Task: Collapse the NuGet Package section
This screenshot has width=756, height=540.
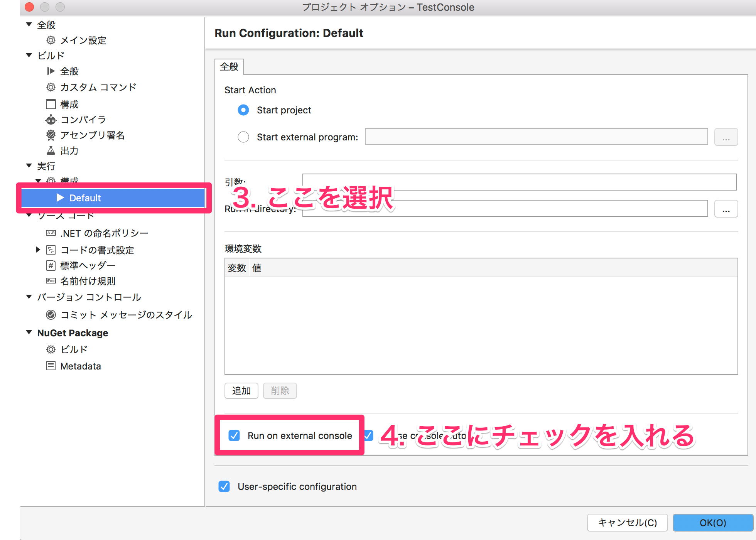Action: tap(29, 332)
